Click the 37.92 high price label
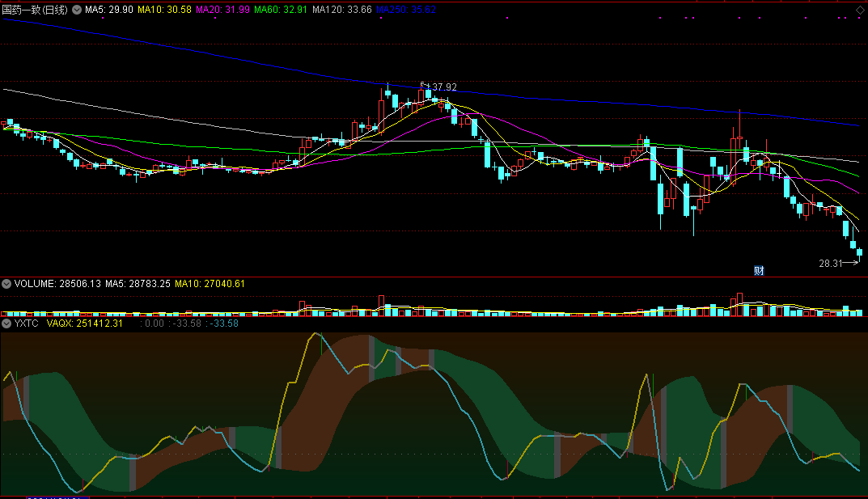The width and height of the screenshot is (868, 499). (x=444, y=87)
